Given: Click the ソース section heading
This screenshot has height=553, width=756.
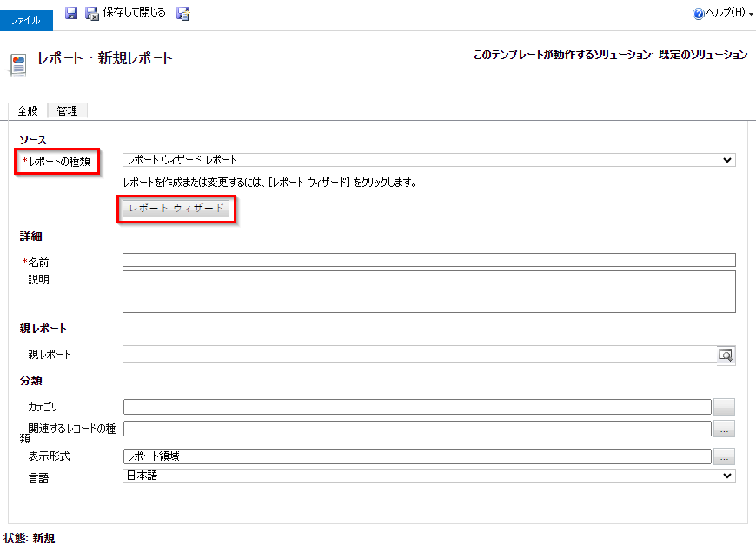Looking at the screenshot, I should point(33,140).
